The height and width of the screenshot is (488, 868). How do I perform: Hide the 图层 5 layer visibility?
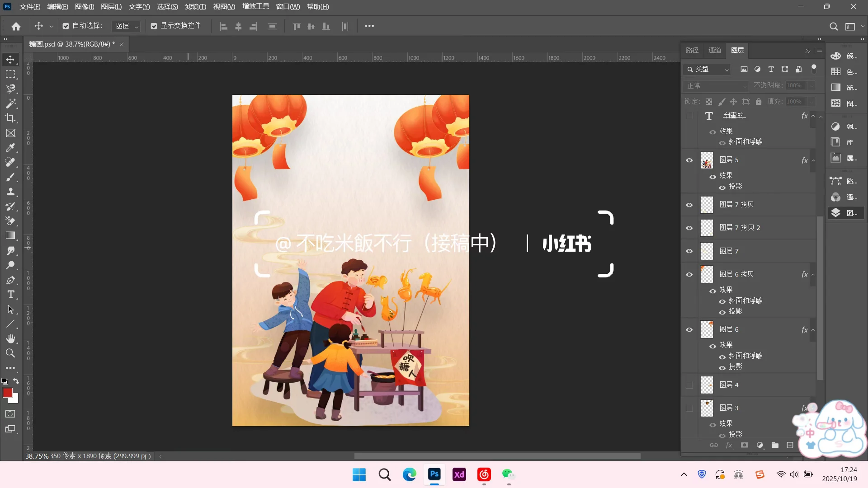(x=689, y=160)
